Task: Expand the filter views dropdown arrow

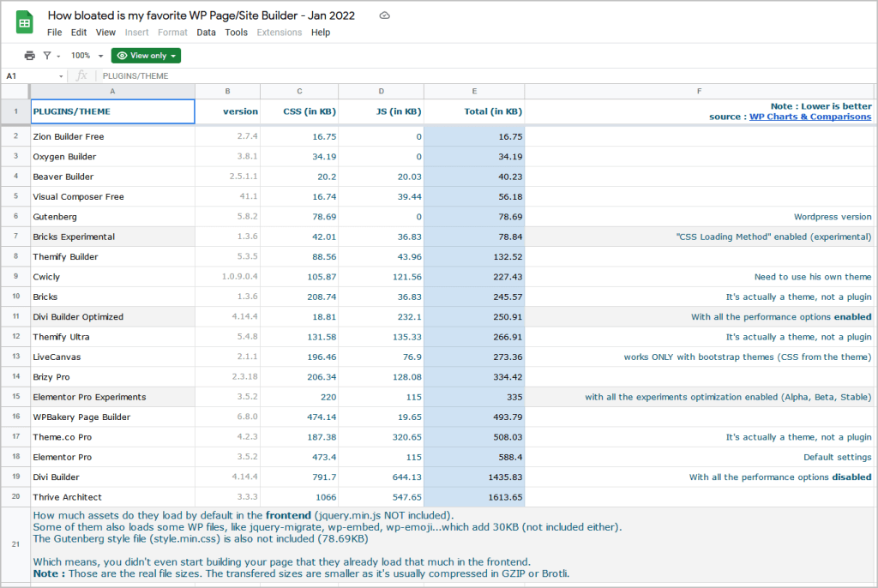Action: pos(58,56)
